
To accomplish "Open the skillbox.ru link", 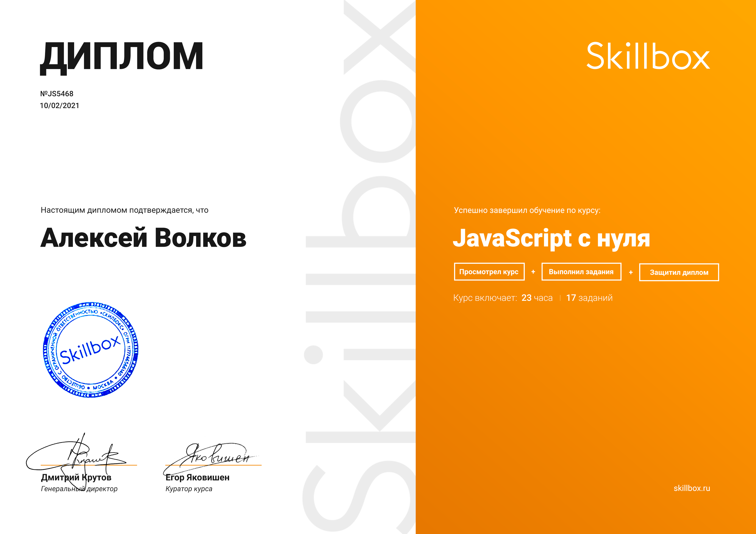I will [x=692, y=488].
